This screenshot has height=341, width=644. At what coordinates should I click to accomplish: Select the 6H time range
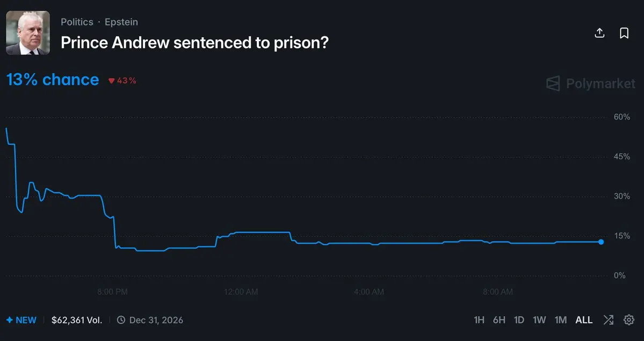(499, 320)
